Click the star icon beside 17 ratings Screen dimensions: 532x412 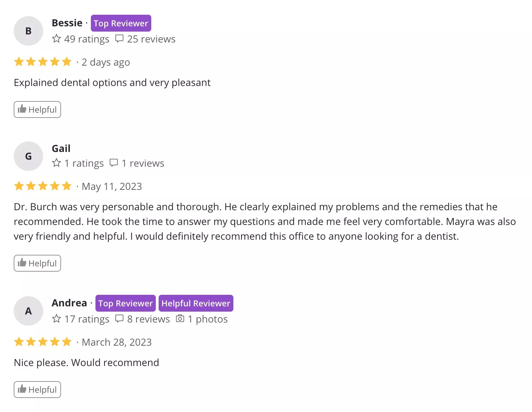pos(56,319)
